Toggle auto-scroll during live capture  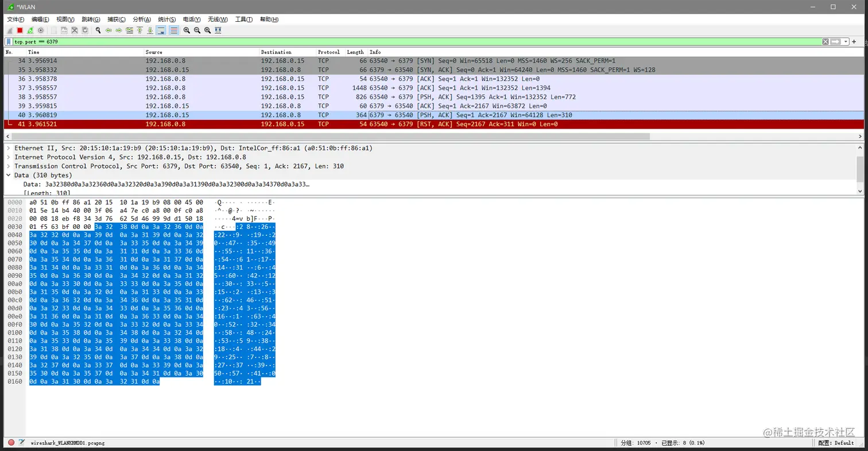tap(161, 30)
